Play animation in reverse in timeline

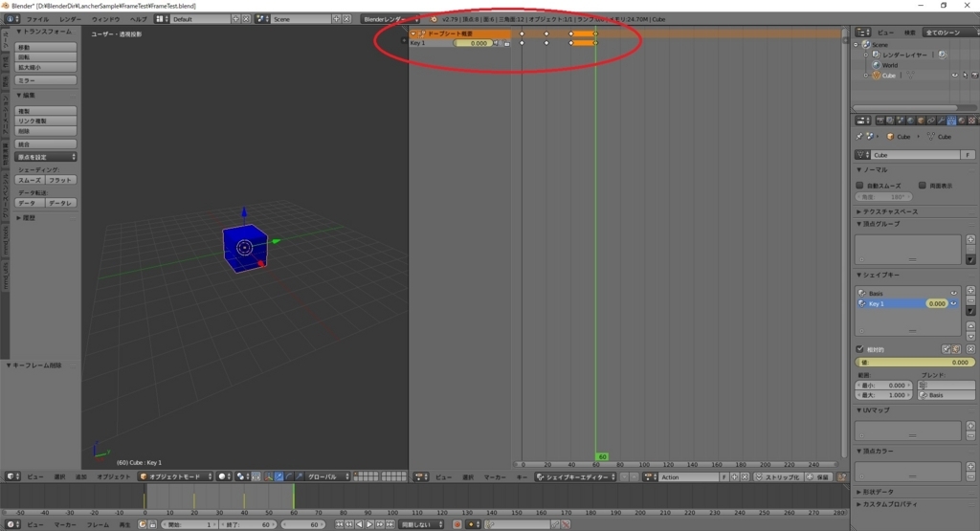tap(360, 524)
